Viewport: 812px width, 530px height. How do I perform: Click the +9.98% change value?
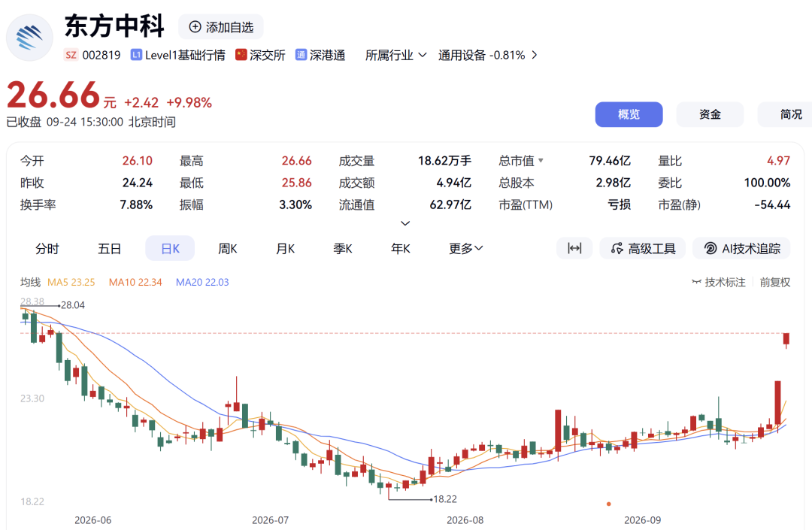pyautogui.click(x=189, y=102)
